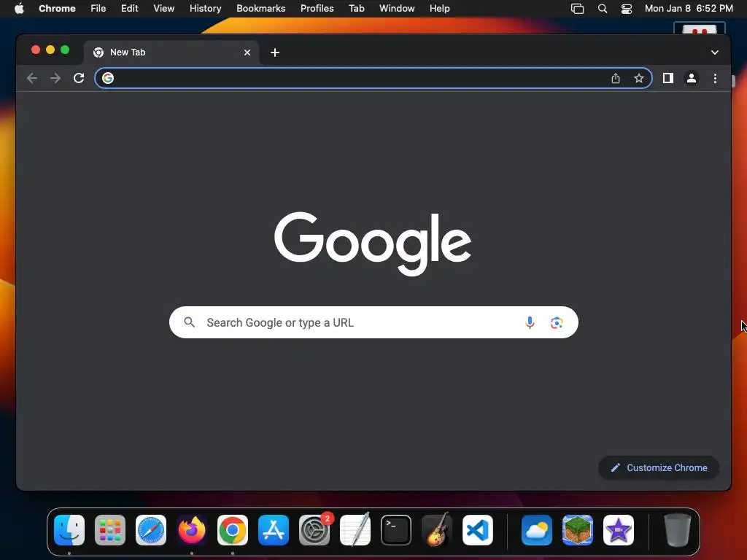Open Launchpad from the Dock
The height and width of the screenshot is (560, 747).
(x=110, y=529)
